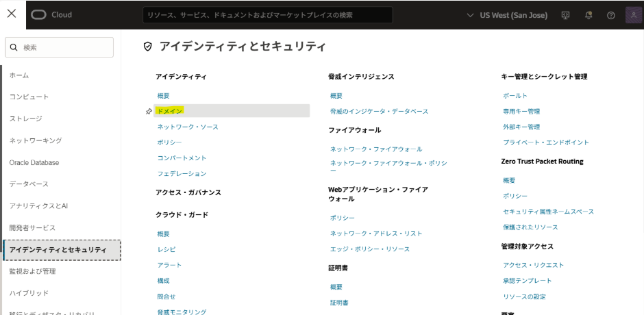Open アクセス・リクエスト link
644x315 pixels.
point(534,265)
